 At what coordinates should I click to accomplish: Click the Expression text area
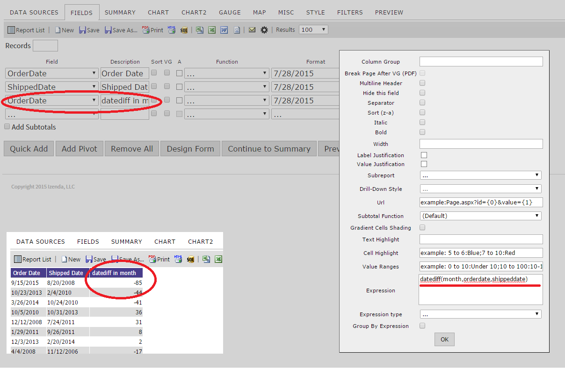coord(481,290)
